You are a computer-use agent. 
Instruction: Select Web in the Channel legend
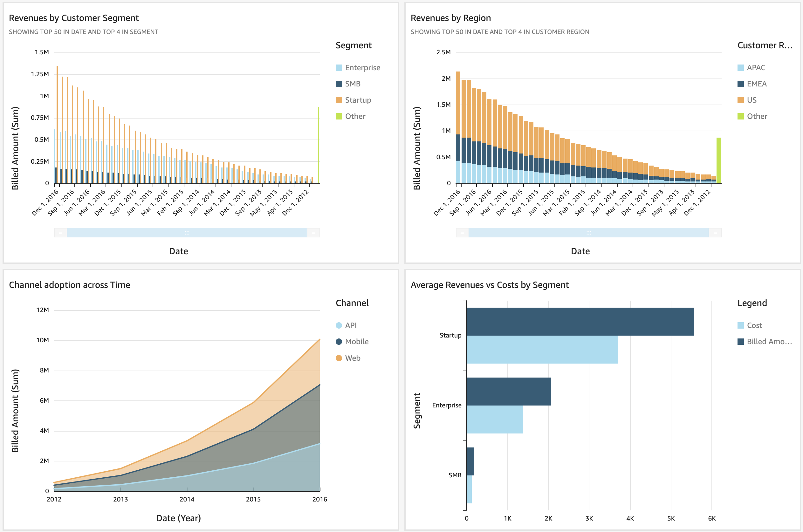348,358
